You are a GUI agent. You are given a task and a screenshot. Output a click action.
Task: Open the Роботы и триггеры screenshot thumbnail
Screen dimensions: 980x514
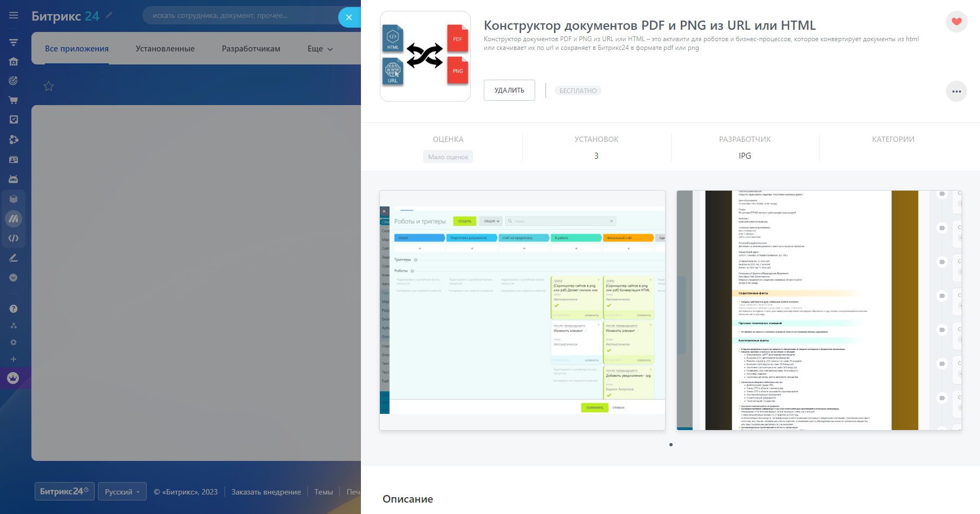(522, 310)
